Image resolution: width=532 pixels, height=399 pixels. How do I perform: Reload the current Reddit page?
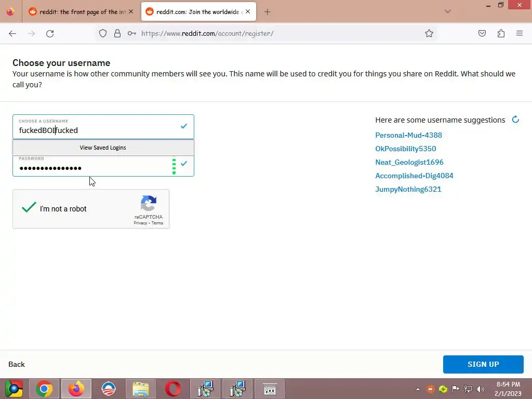(x=50, y=33)
